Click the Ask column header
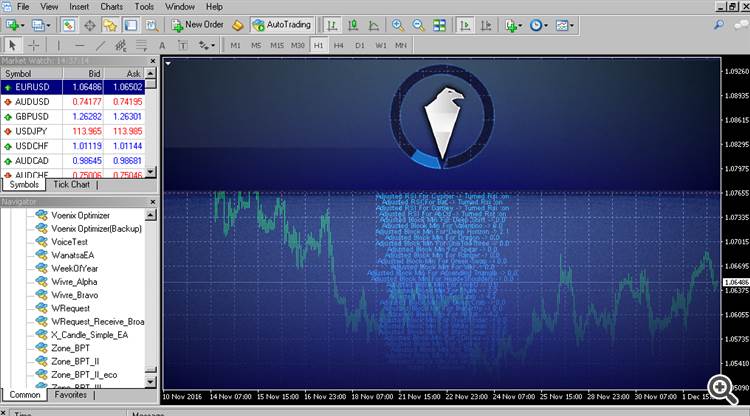This screenshot has height=416, width=750. point(124,74)
